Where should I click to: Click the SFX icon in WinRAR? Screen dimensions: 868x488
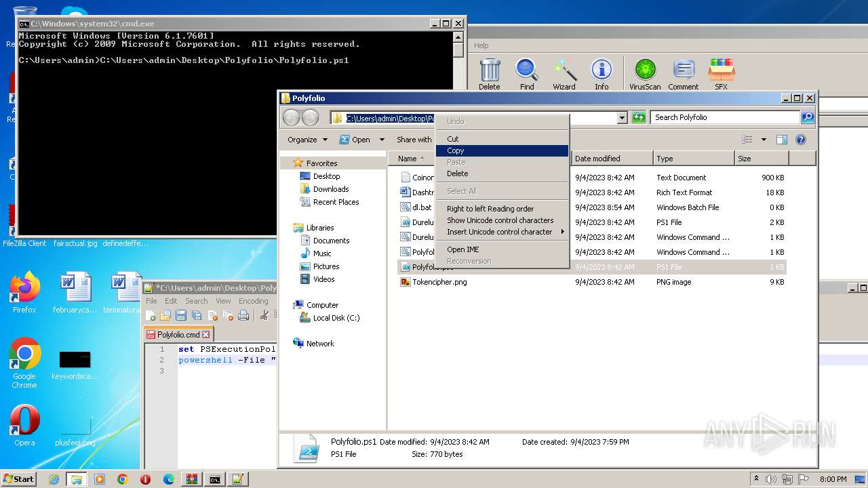coord(721,74)
